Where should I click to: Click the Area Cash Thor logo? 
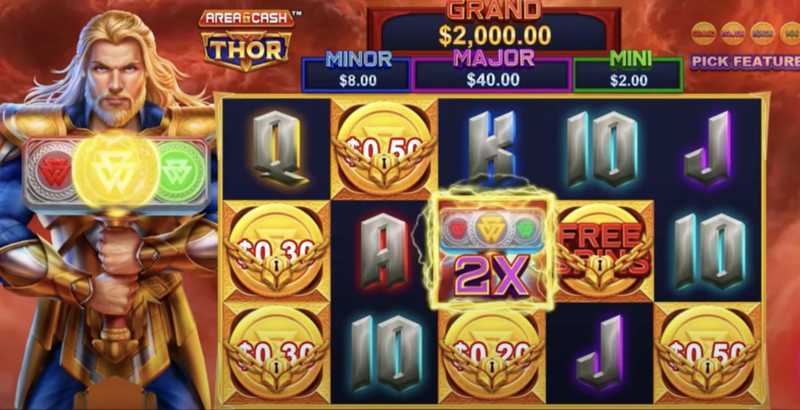coord(246,40)
